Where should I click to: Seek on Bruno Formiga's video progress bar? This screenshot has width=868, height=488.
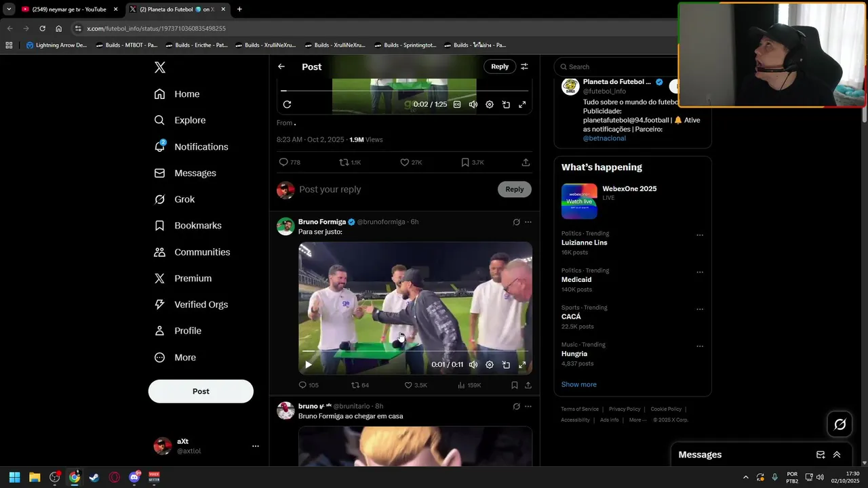pos(415,351)
